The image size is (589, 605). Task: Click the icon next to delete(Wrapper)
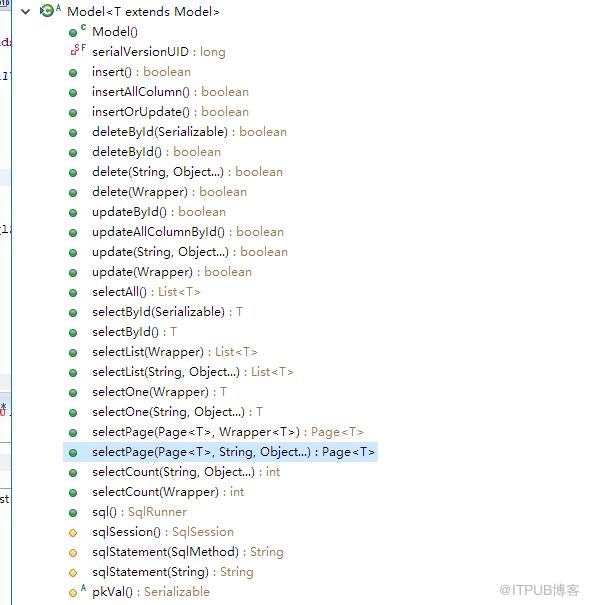click(x=73, y=193)
